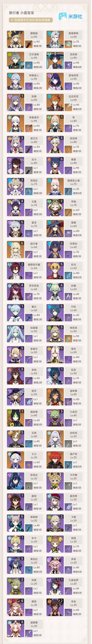Click 凝光 catalyst weapon icon
92x644 pixels.
coord(68,359)
